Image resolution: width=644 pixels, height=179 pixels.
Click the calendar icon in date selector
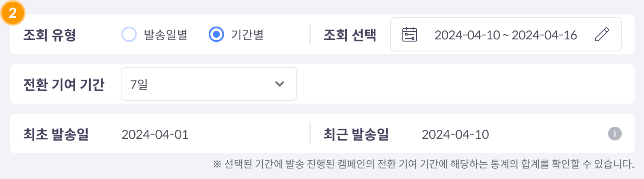click(410, 35)
